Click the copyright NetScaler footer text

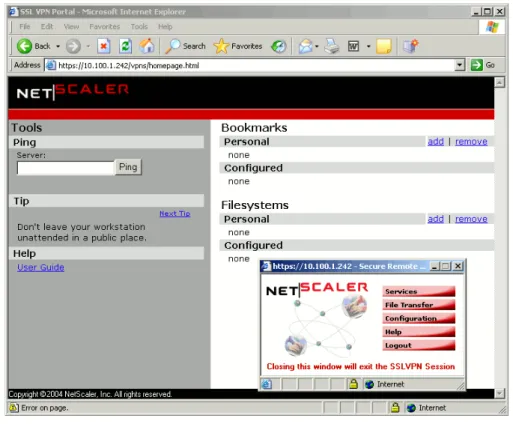click(x=90, y=394)
